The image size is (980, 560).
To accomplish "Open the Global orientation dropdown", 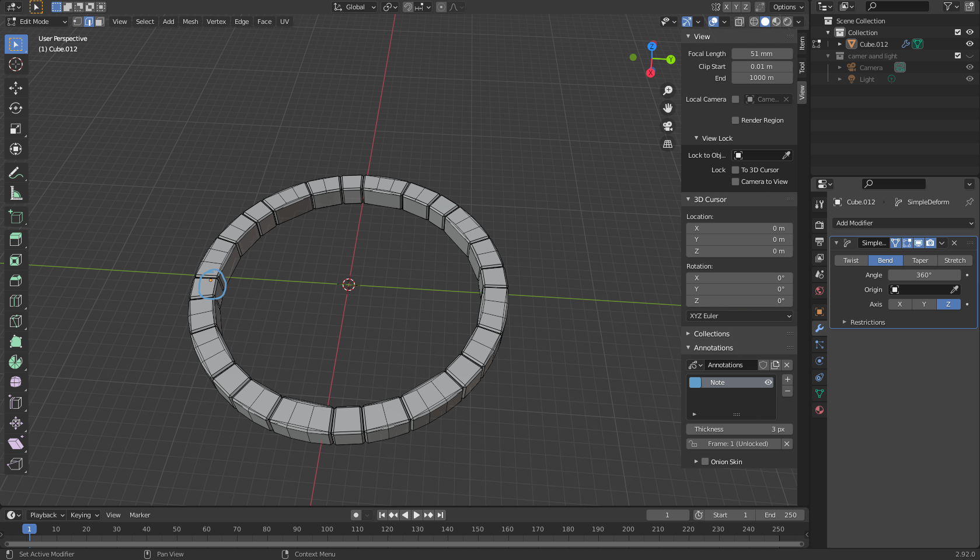I will pyautogui.click(x=355, y=7).
